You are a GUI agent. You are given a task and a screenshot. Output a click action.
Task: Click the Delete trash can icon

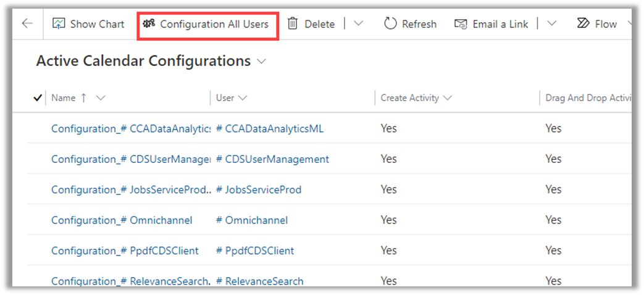(x=293, y=24)
